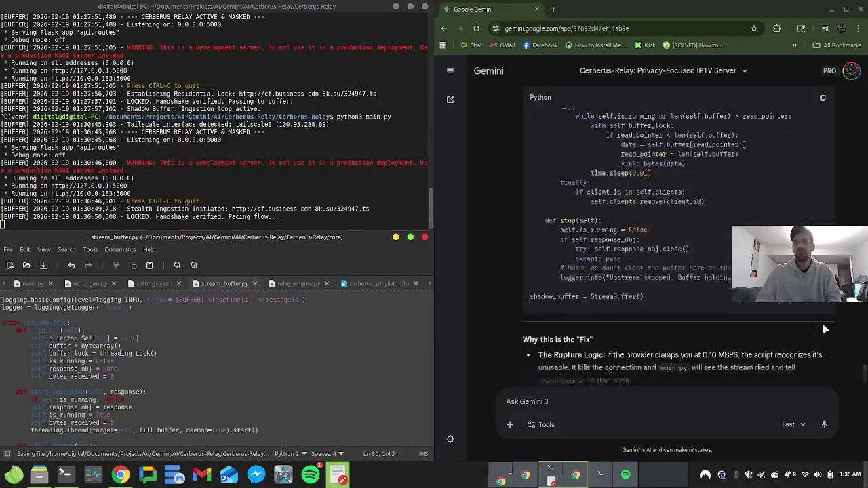
Task: Close the Google Gemini browser tab
Action: [537, 9]
